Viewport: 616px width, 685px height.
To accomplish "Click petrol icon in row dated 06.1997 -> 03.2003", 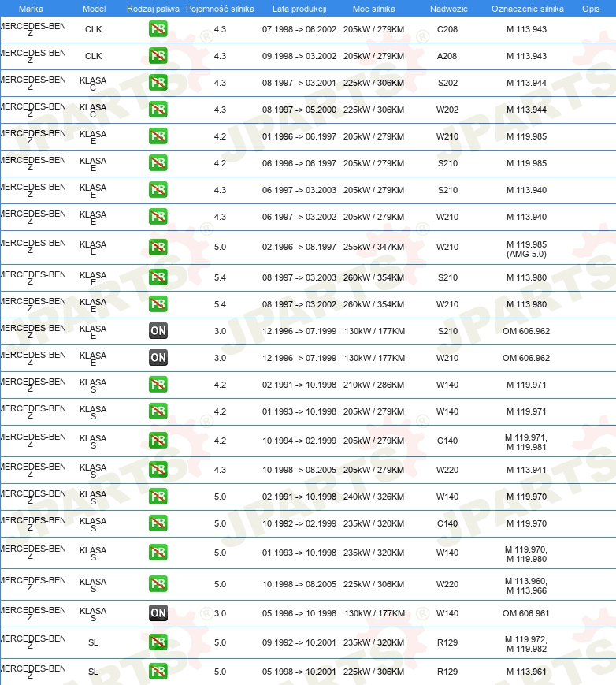I will click(x=158, y=190).
